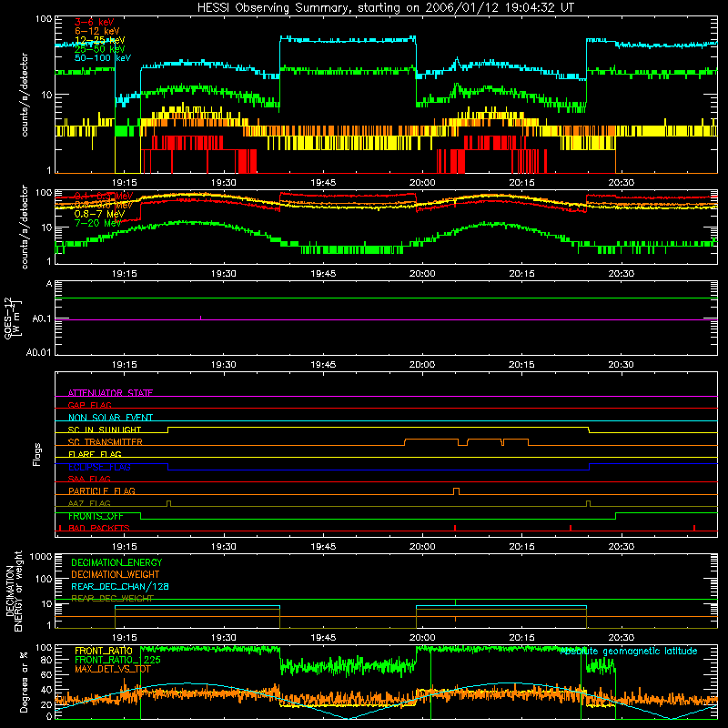Click the HESSI Observing Summary plot title
This screenshot has width=728, height=728.
[386, 8]
